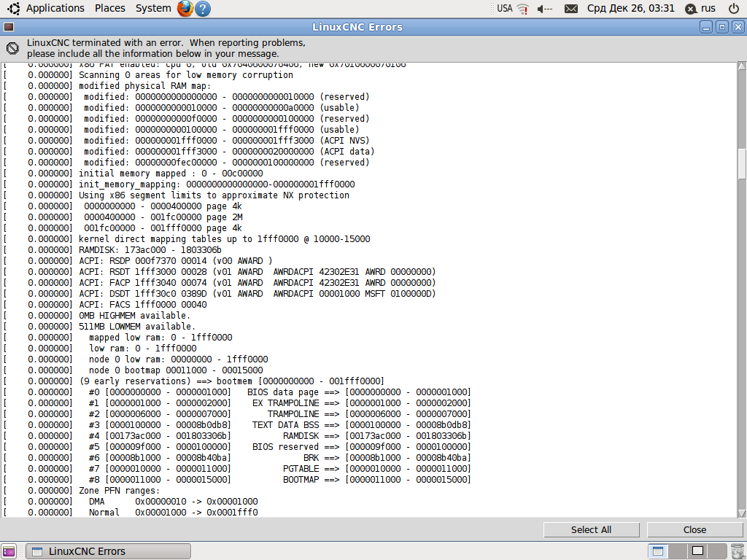747x560 pixels.
Task: Open the wireless network indicator
Action: (523, 9)
